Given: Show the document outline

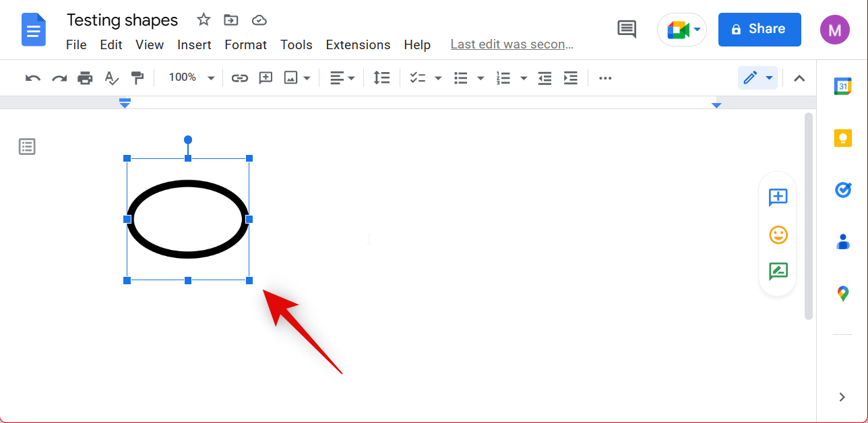Looking at the screenshot, I should [27, 146].
